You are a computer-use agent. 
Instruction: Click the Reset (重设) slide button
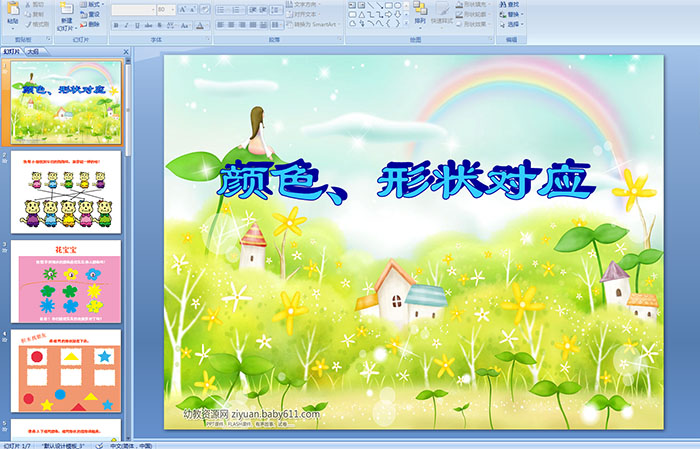pyautogui.click(x=90, y=14)
